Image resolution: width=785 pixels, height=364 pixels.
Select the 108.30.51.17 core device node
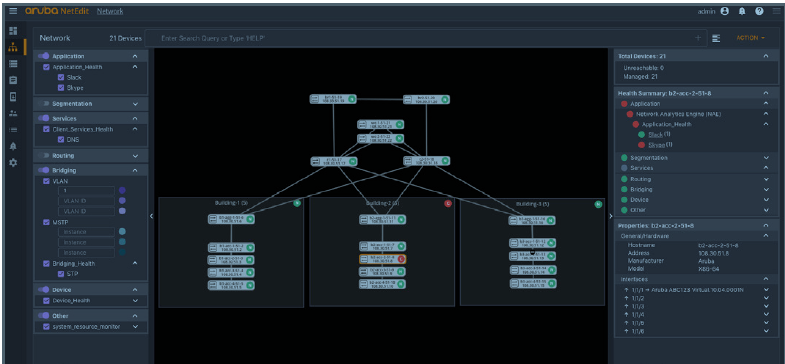(x=334, y=161)
